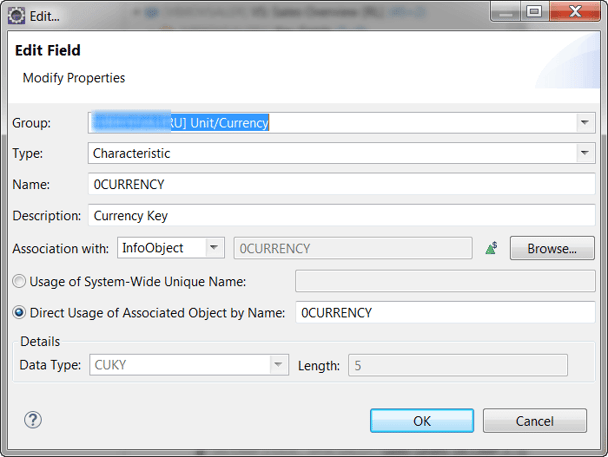Click the greyed association 0CURRENCY field

pyautogui.click(x=353, y=248)
